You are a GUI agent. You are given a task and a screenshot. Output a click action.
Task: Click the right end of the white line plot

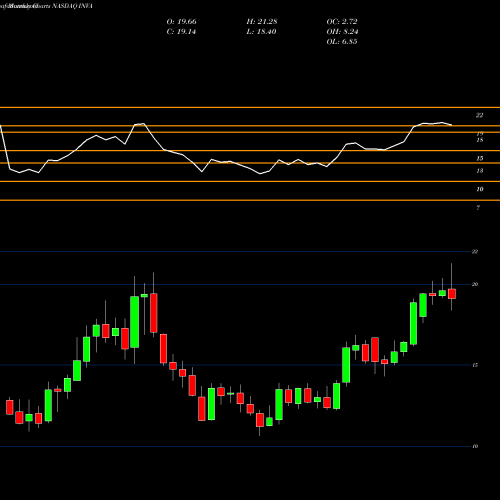(x=452, y=125)
